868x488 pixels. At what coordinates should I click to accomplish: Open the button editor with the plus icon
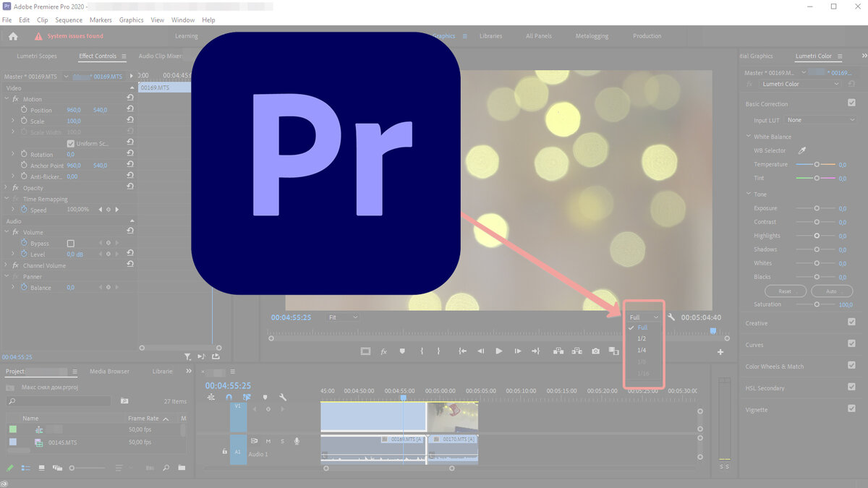tap(720, 352)
